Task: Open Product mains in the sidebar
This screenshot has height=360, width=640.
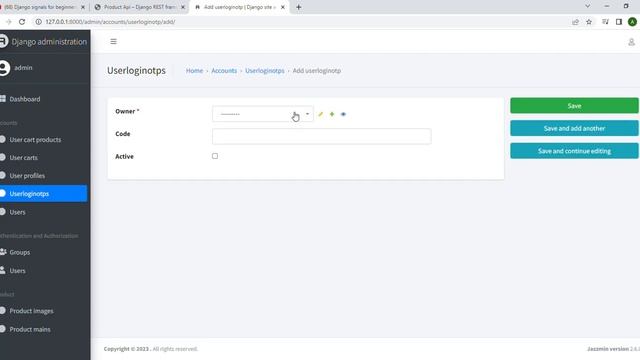Action: (x=30, y=329)
